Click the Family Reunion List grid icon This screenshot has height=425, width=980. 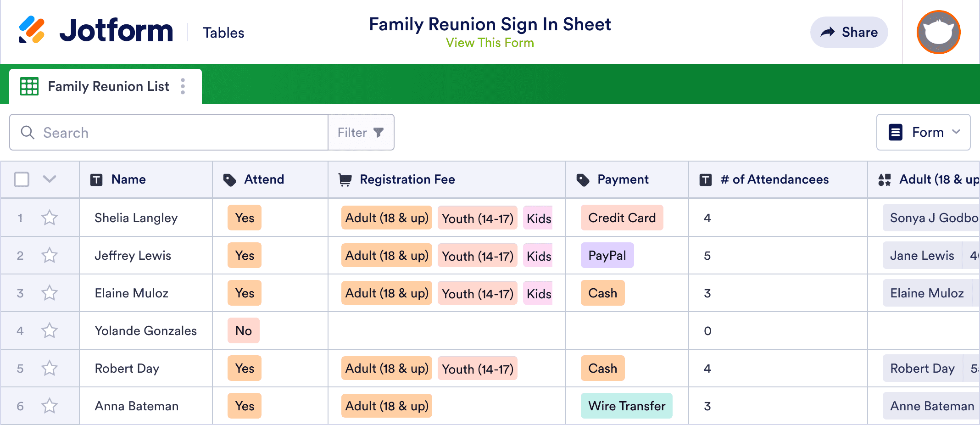click(29, 86)
